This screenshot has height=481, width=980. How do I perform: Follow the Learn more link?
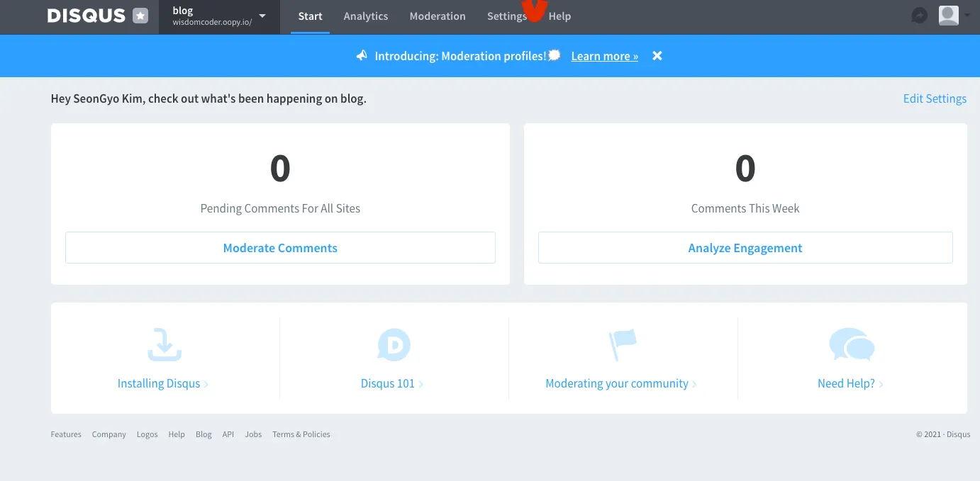point(605,56)
